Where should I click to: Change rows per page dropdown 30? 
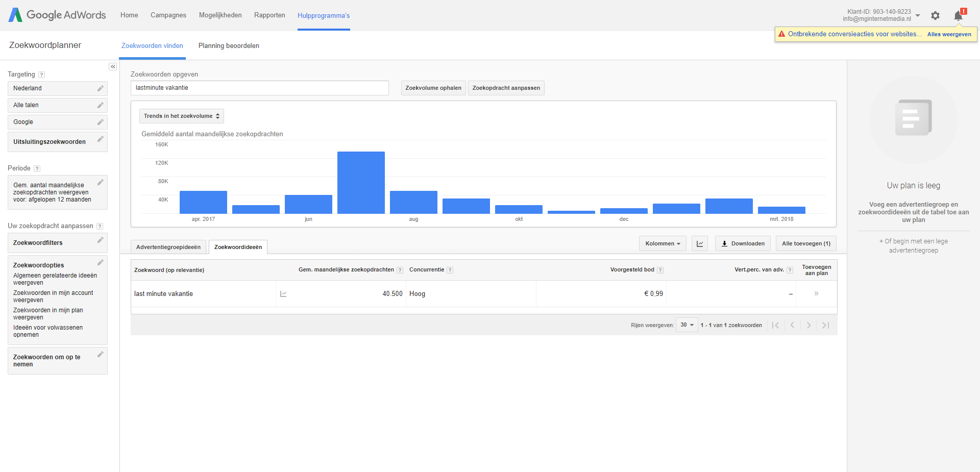[x=687, y=325]
